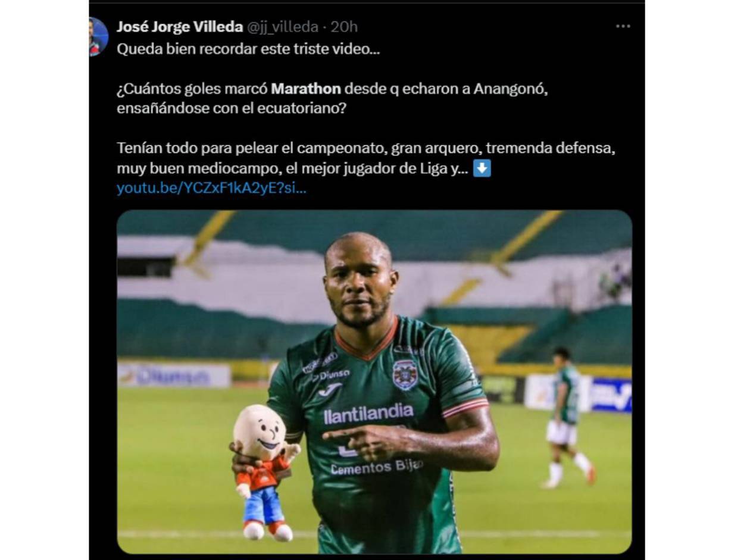
Task: Open José Jorge Villeda display name
Action: (180, 27)
